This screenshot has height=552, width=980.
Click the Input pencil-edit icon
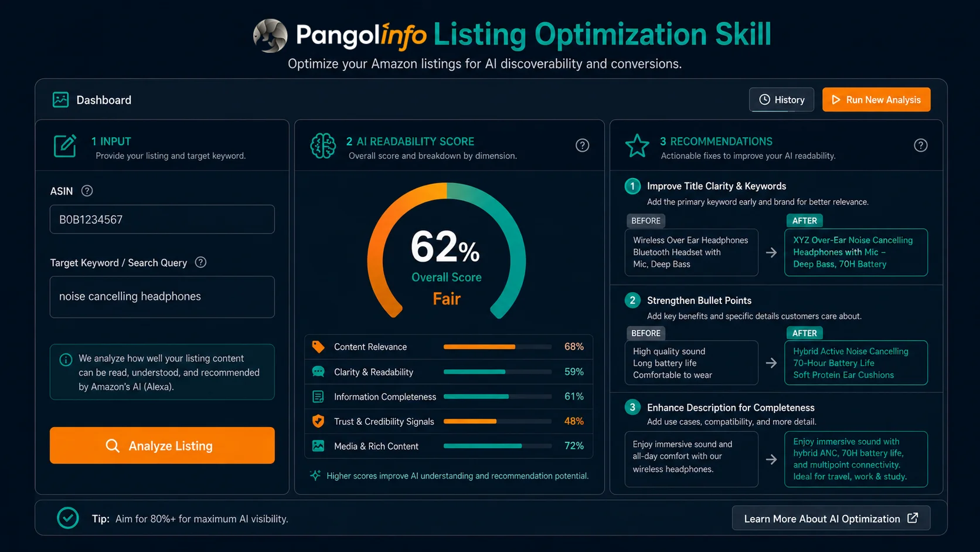point(65,146)
